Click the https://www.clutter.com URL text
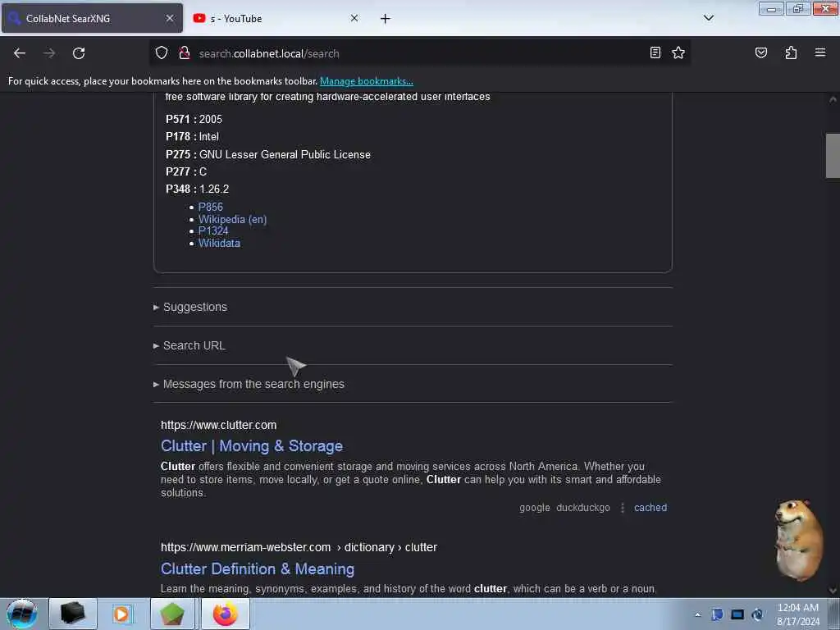 [x=218, y=426]
